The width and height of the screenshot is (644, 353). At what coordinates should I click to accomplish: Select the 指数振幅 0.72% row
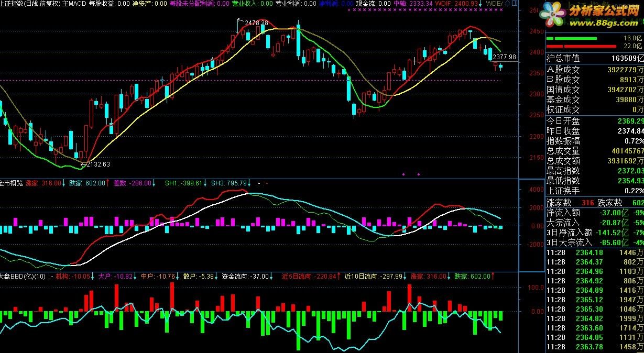point(595,141)
